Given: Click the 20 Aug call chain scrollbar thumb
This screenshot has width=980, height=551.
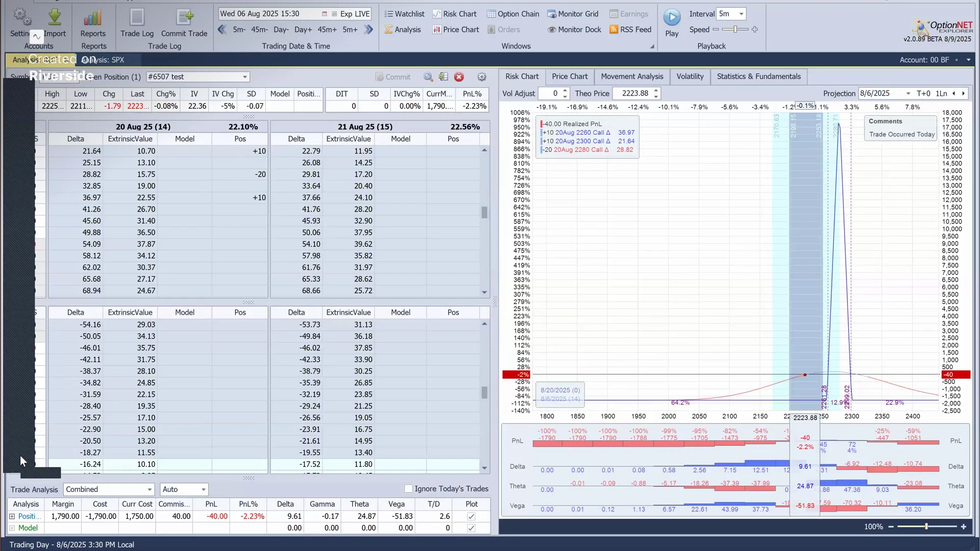Looking at the screenshot, I should tap(484, 212).
